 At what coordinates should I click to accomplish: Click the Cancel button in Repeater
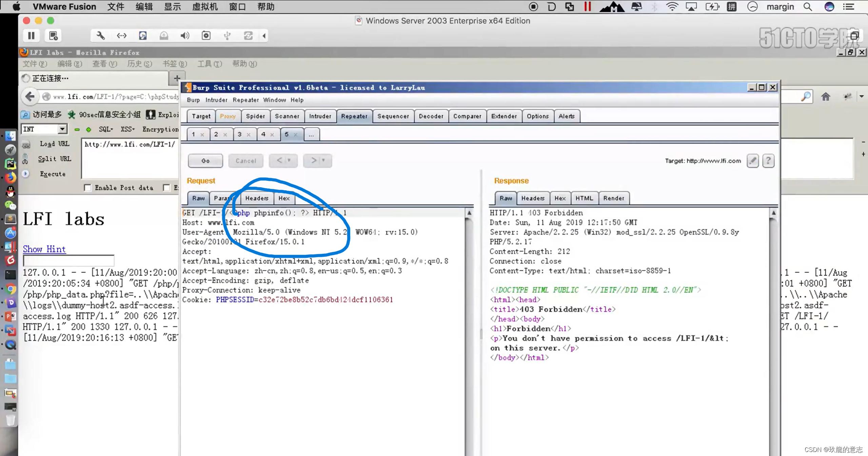pos(245,160)
